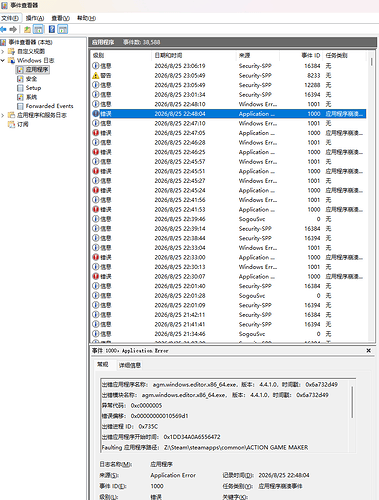This screenshot has height=500, width=379.
Task: Collapse the Windows 日志 tree node arrow
Action: tap(3, 60)
